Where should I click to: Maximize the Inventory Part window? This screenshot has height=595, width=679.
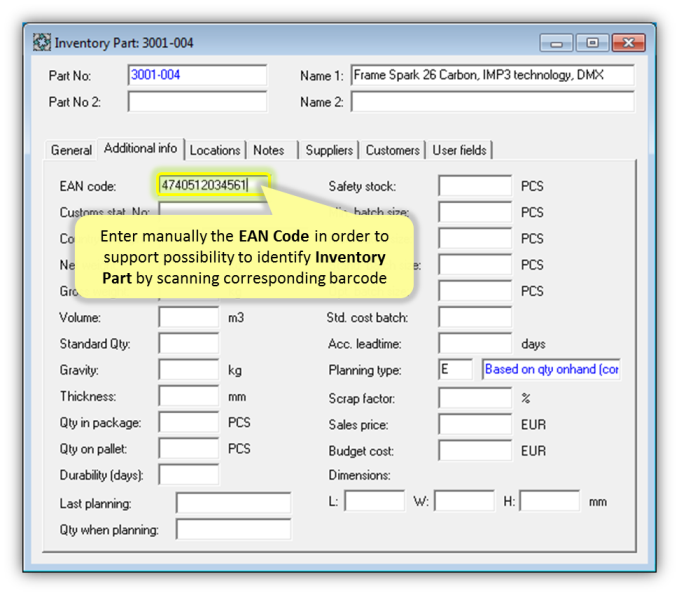(592, 43)
